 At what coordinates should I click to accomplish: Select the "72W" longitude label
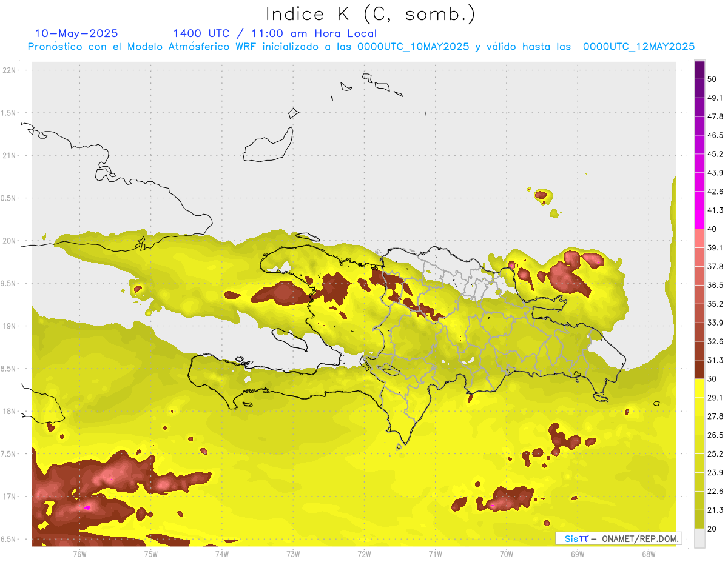pyautogui.click(x=364, y=554)
